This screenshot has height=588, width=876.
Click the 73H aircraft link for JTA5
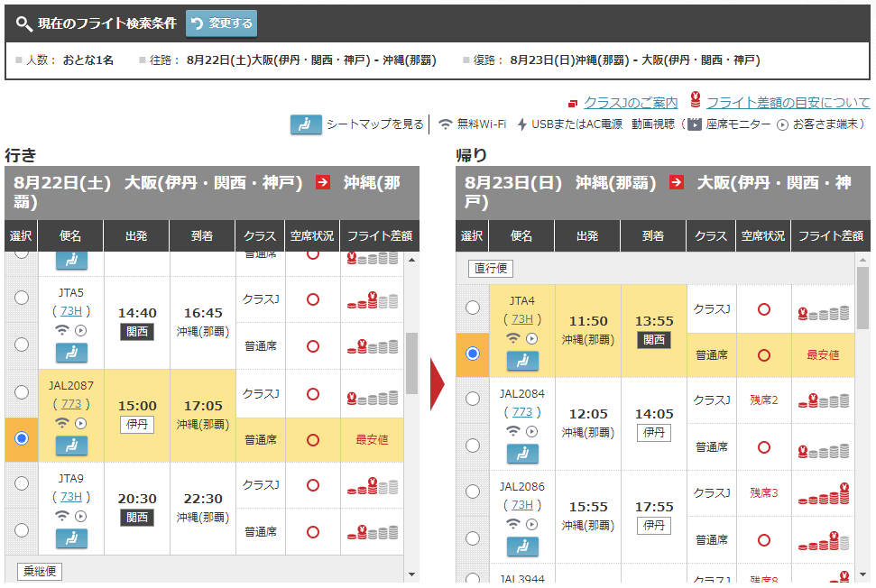click(71, 311)
